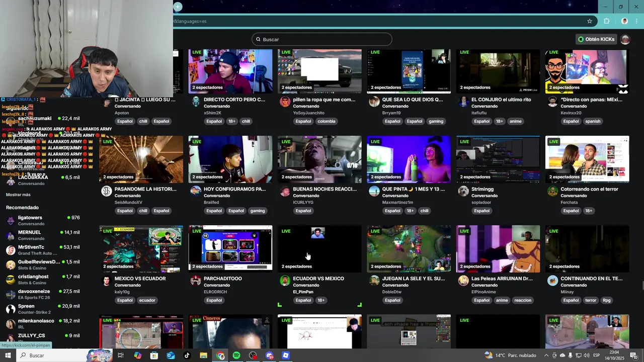Focus the Kick Buscar search field
644x362 pixels.
coord(322,39)
